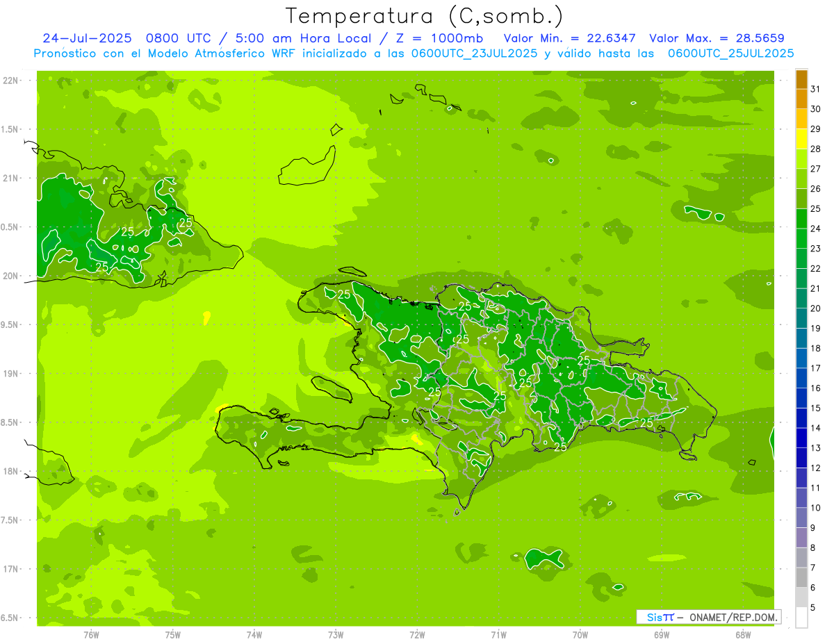Click the legend value '5'
The width and height of the screenshot is (834, 644).
click(x=813, y=608)
